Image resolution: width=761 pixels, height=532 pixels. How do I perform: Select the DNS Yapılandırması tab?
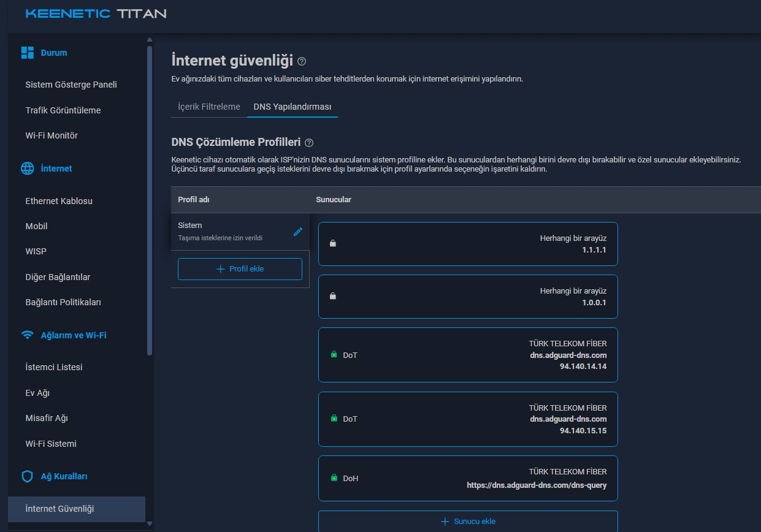coord(293,107)
